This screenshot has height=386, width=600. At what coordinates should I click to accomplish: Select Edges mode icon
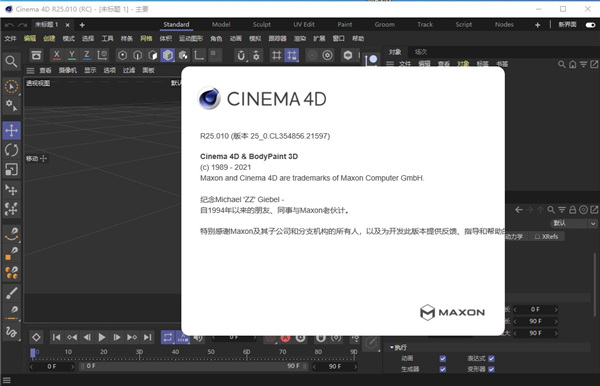click(x=137, y=55)
